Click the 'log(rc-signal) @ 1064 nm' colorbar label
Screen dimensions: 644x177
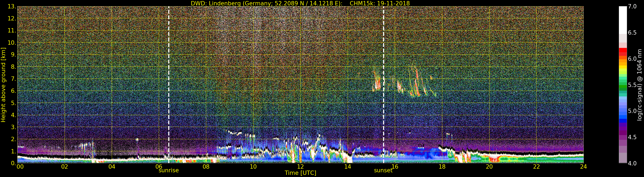640,85
